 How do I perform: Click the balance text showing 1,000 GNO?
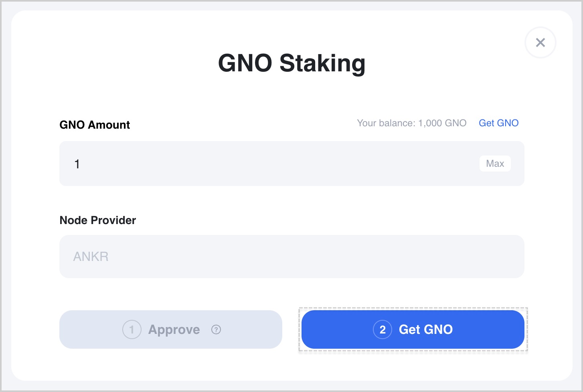pyautogui.click(x=412, y=123)
